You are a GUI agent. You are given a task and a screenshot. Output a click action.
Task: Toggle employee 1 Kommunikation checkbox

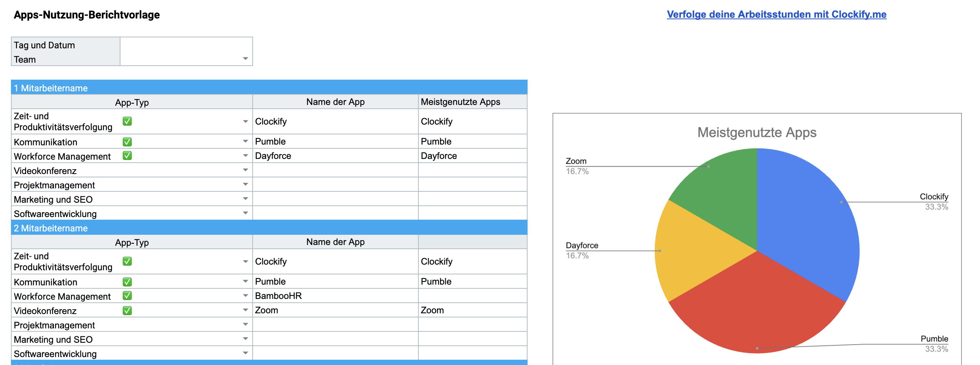pyautogui.click(x=127, y=142)
